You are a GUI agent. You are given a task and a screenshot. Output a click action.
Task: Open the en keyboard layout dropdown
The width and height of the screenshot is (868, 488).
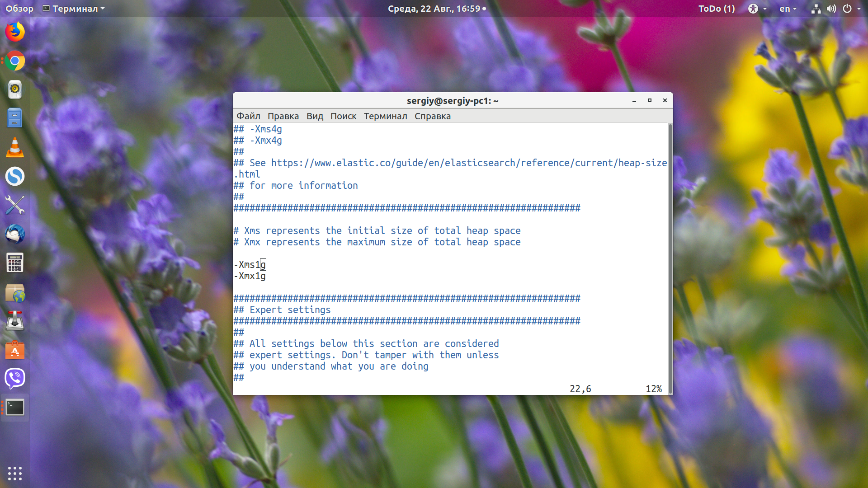pyautogui.click(x=788, y=9)
